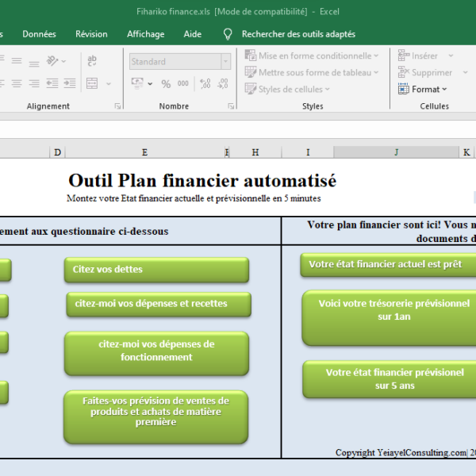Click 'Votre plan financier sont ici!' heading
Screen dimensions: 476x476
coord(374,225)
